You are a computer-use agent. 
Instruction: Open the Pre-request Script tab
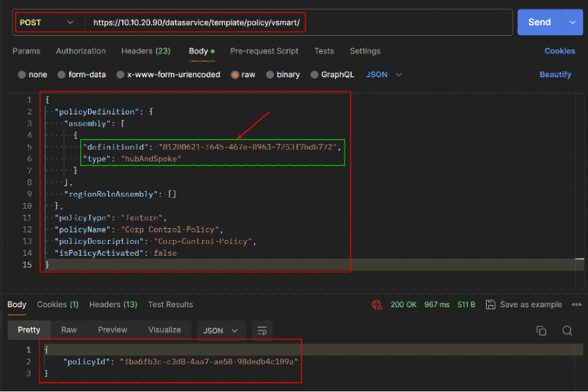tap(264, 51)
